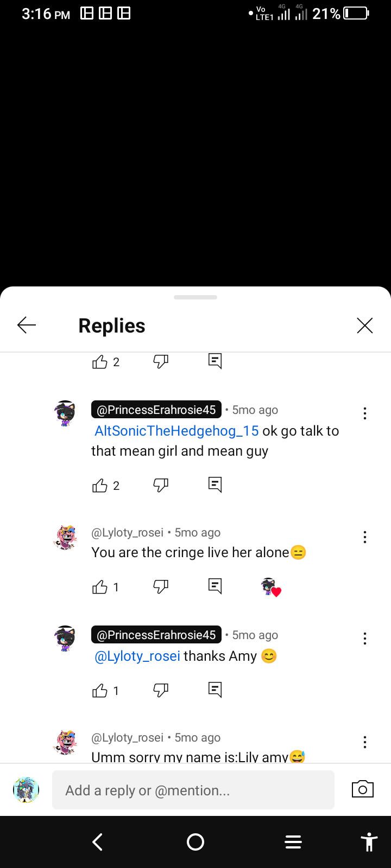
Task: Reply to 'You are the cringe' comment
Action: tap(215, 586)
